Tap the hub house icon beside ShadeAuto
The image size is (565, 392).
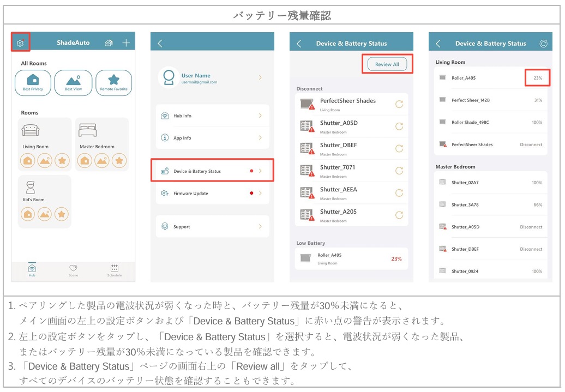pos(109,43)
